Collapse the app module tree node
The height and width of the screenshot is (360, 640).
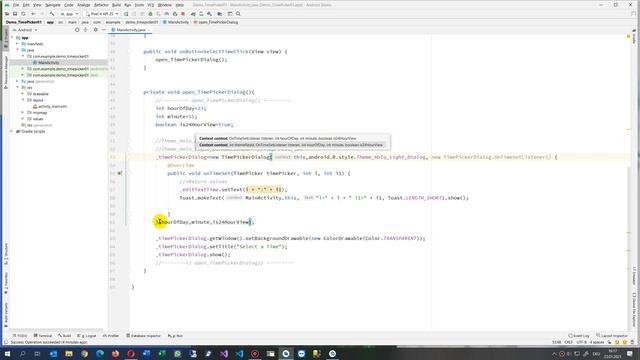[12, 38]
